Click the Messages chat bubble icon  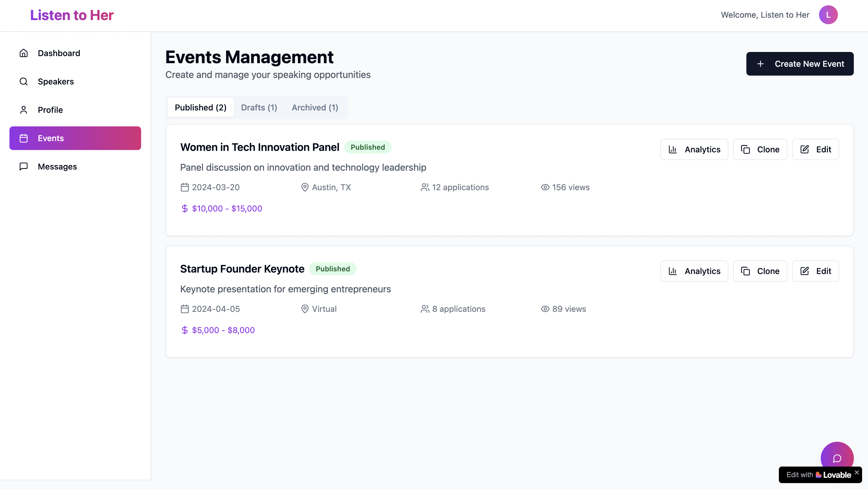tap(24, 167)
